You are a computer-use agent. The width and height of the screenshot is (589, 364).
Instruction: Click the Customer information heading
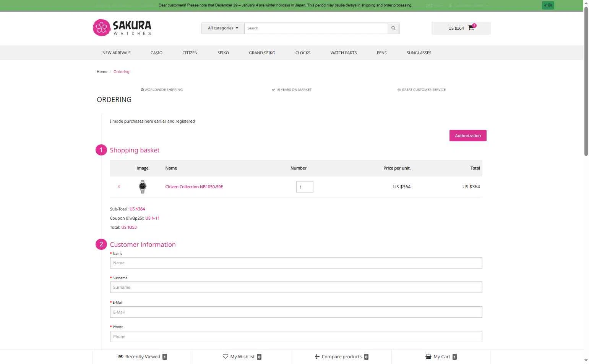coord(143,244)
